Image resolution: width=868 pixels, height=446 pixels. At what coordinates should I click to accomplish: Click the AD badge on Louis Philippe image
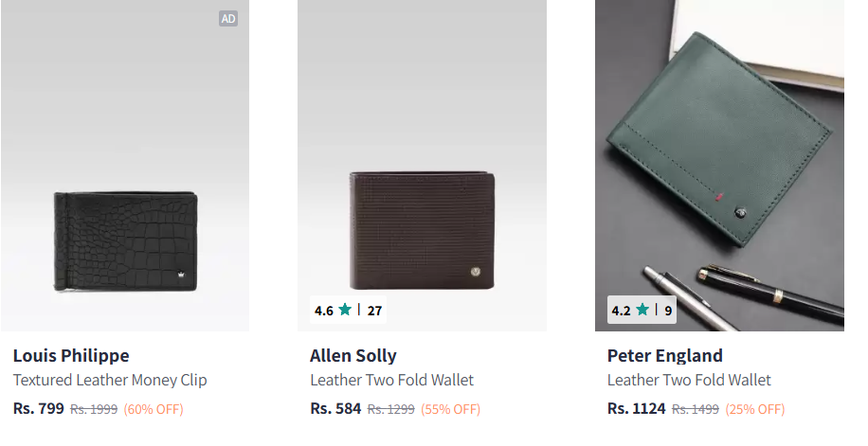pos(227,18)
